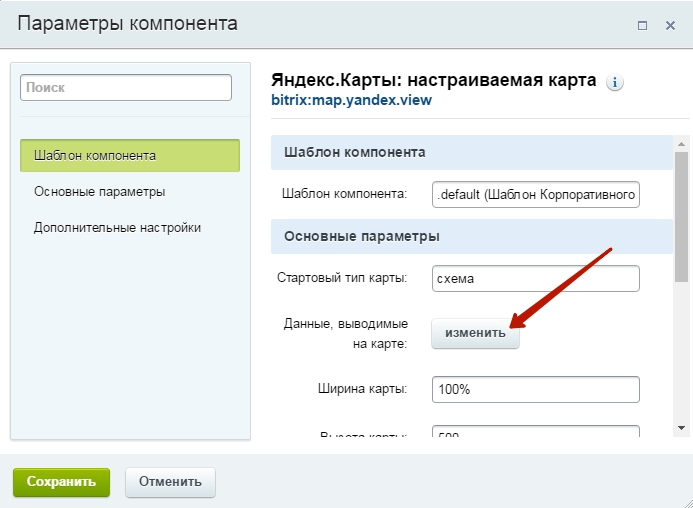
Task: Click the изменить button
Action: tap(475, 333)
